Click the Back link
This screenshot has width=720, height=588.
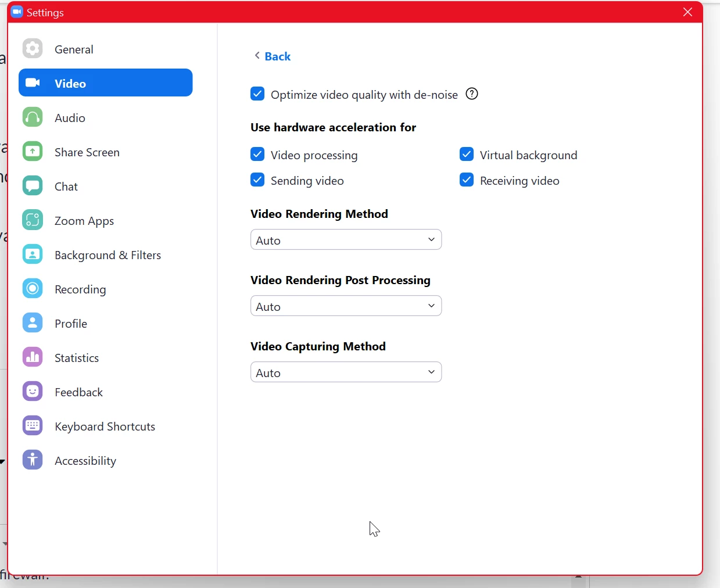(x=277, y=56)
